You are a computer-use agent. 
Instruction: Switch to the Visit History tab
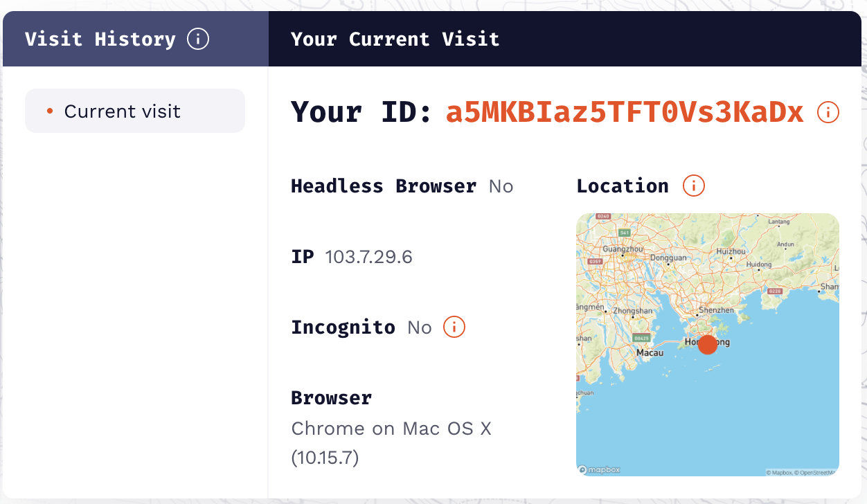100,39
